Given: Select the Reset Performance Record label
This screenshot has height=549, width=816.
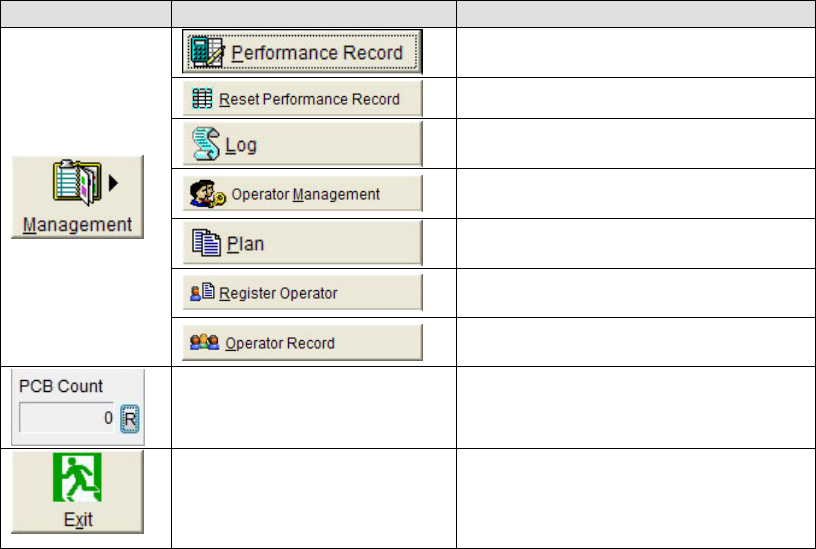Looking at the screenshot, I should pyautogui.click(x=310, y=99).
